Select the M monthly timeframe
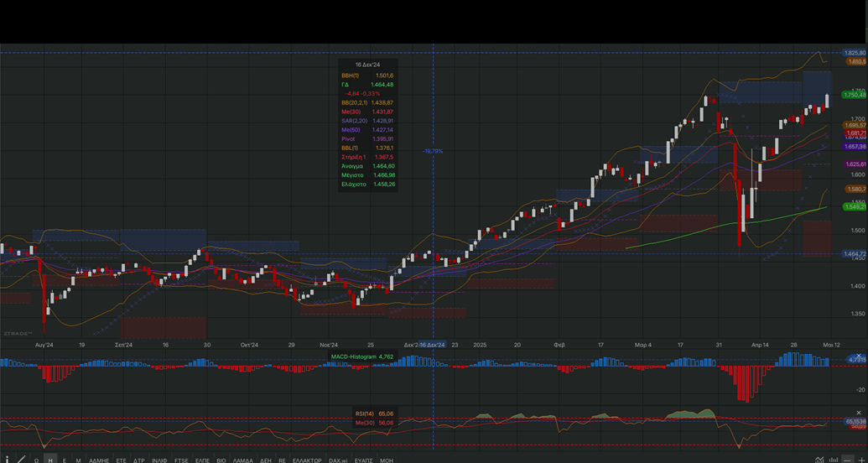 tap(78, 460)
